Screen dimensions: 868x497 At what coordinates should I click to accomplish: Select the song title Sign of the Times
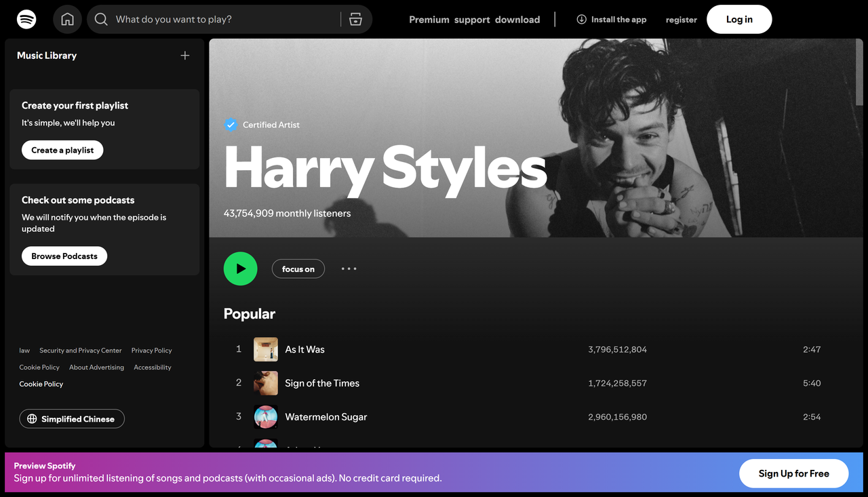click(x=322, y=383)
